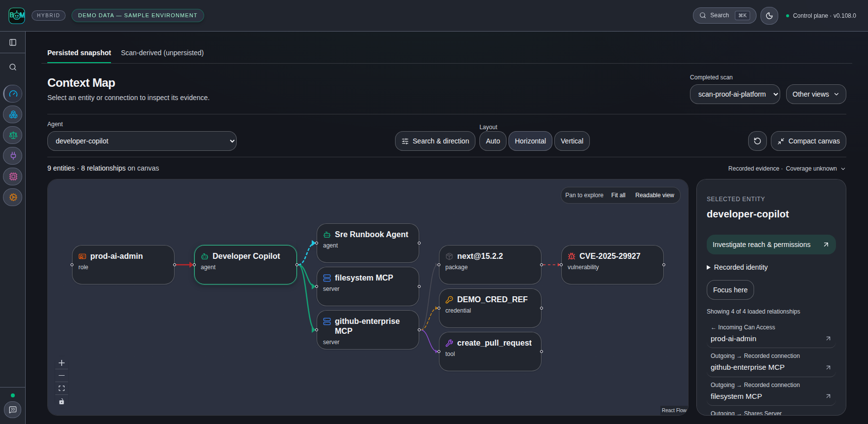Open filesystem MCP relationship arrow icon

[828, 396]
